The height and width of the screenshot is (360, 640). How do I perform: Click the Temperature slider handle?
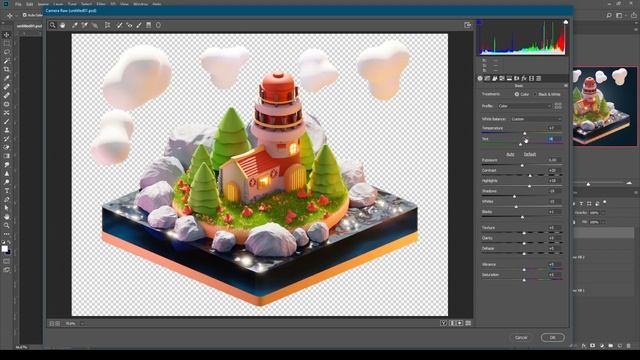(524, 133)
